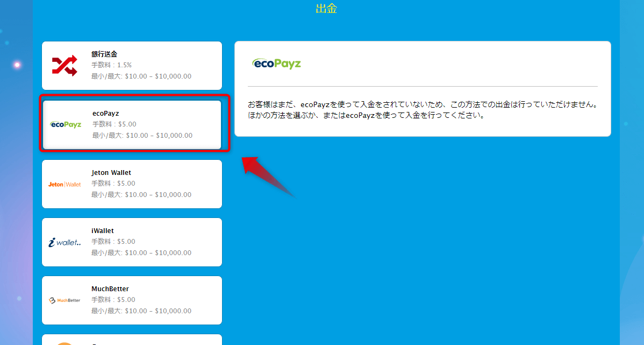The image size is (644, 345).
Task: Select the 銀行送金 withdrawal method
Action: pos(132,66)
